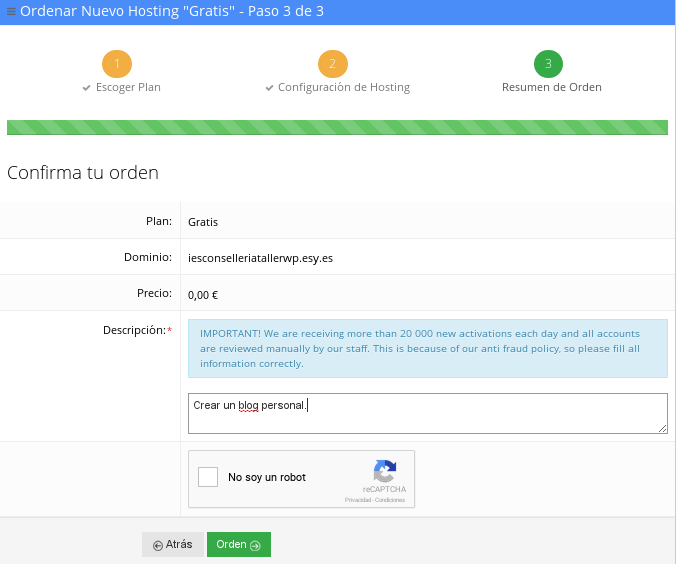The image size is (677, 564).
Task: Click the blue IMPORTANT notice box
Action: (x=427, y=348)
